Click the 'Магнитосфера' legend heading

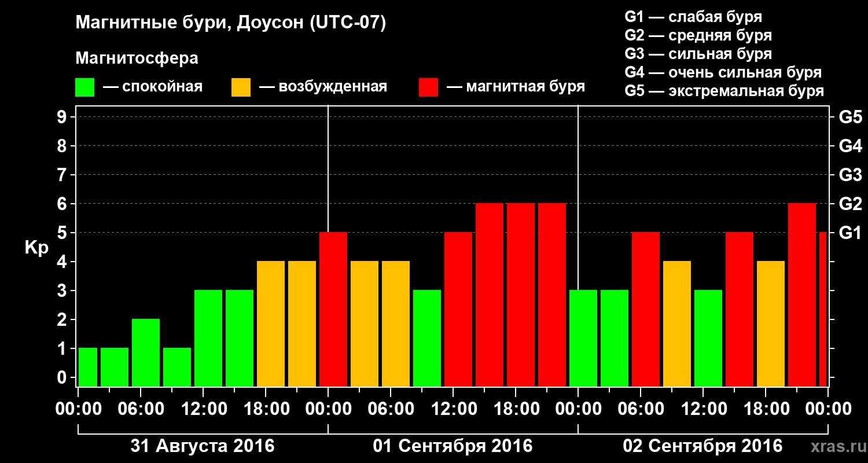point(137,58)
